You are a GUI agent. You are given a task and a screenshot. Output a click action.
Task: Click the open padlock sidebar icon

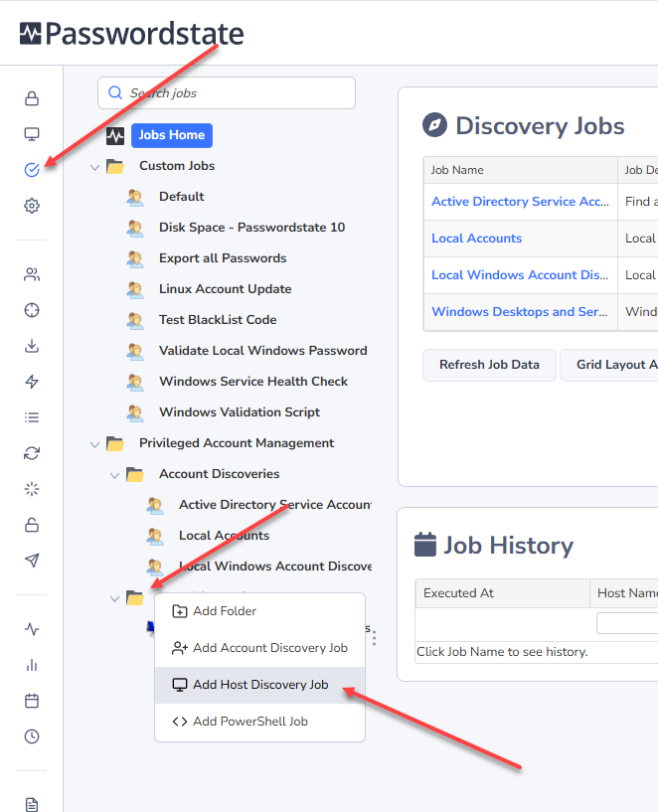tap(32, 525)
